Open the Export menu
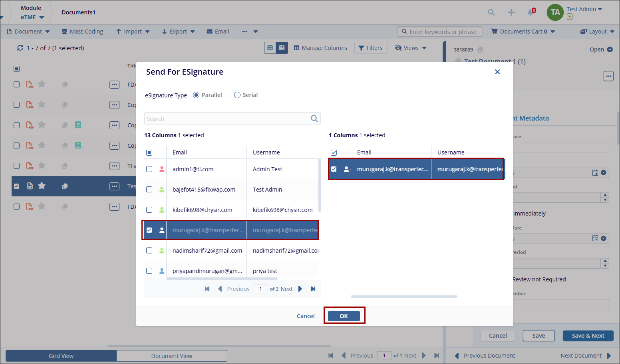The width and height of the screenshot is (620, 364). [x=178, y=32]
